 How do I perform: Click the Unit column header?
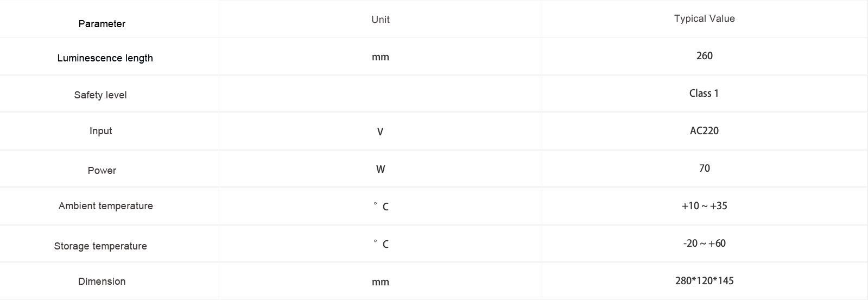tap(381, 20)
